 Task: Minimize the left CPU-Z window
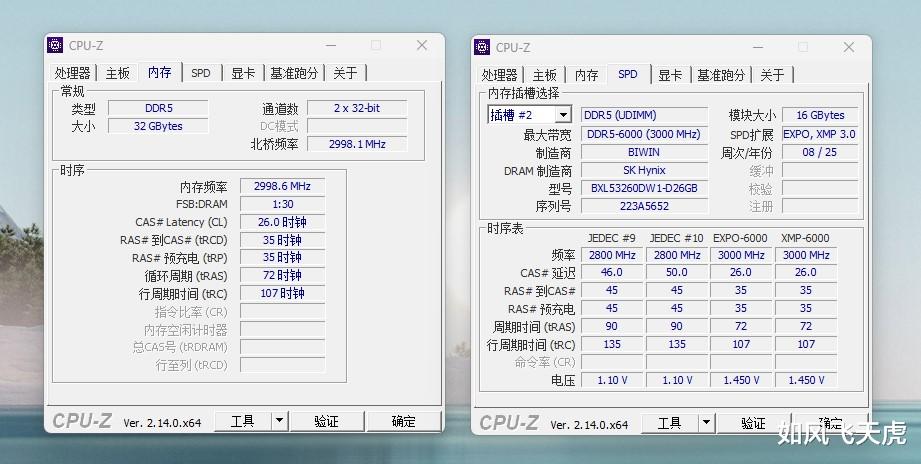click(331, 45)
